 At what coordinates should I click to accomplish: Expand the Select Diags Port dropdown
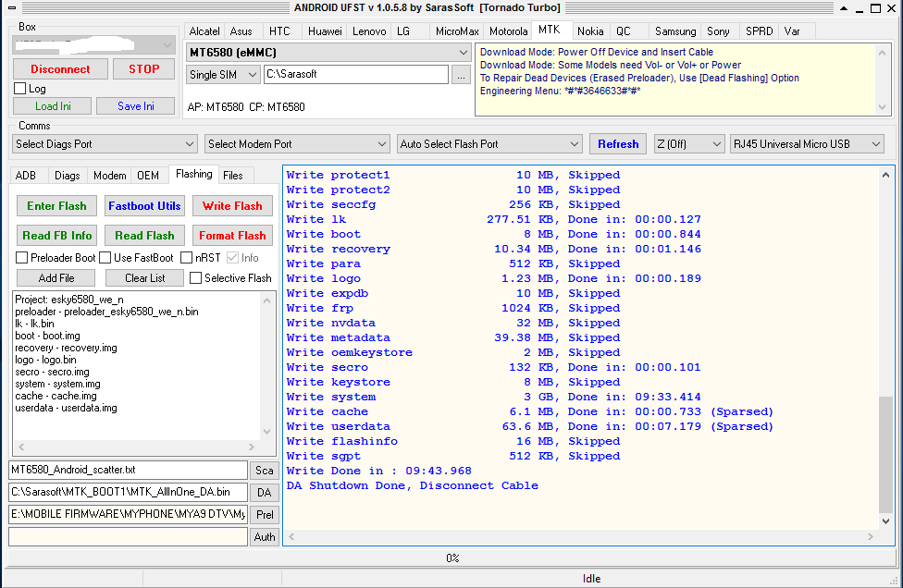coord(105,144)
